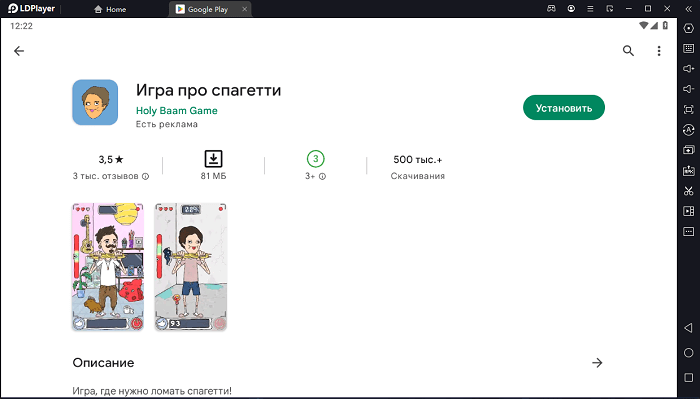Viewport: 700px width, 399px height.
Task: Click the Описание heading
Action: pos(103,363)
